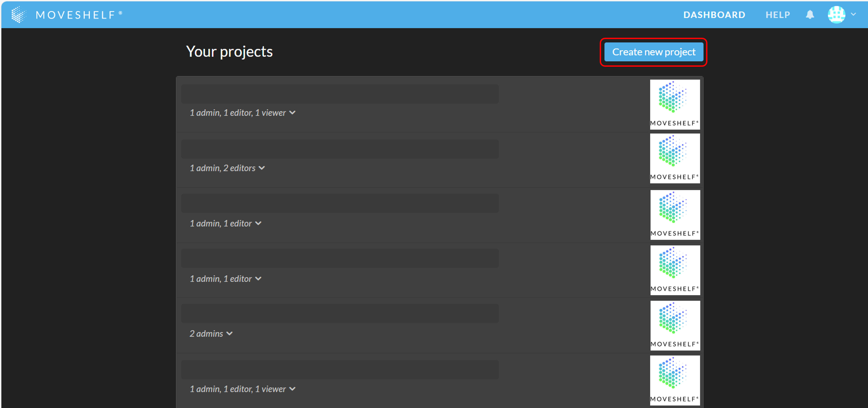
Task: Click title bar of '1 admin, 2 editors' project
Action: tap(340, 149)
